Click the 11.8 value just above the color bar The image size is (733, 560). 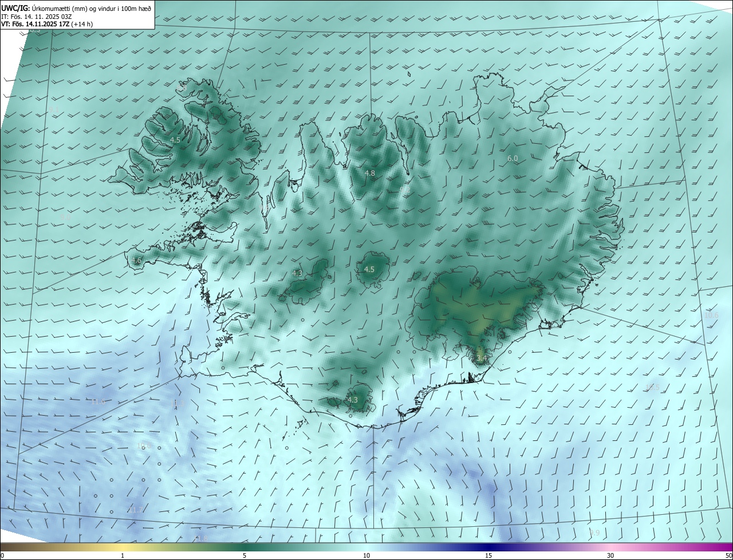(x=201, y=539)
